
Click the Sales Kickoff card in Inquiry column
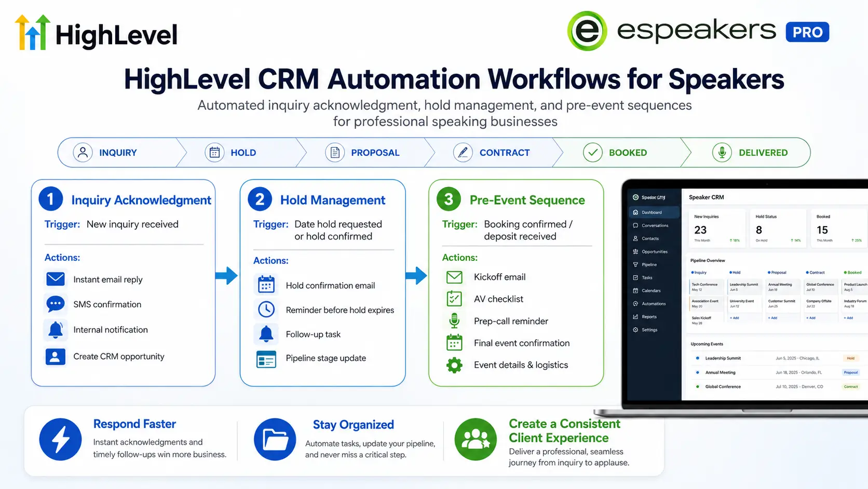click(x=706, y=320)
